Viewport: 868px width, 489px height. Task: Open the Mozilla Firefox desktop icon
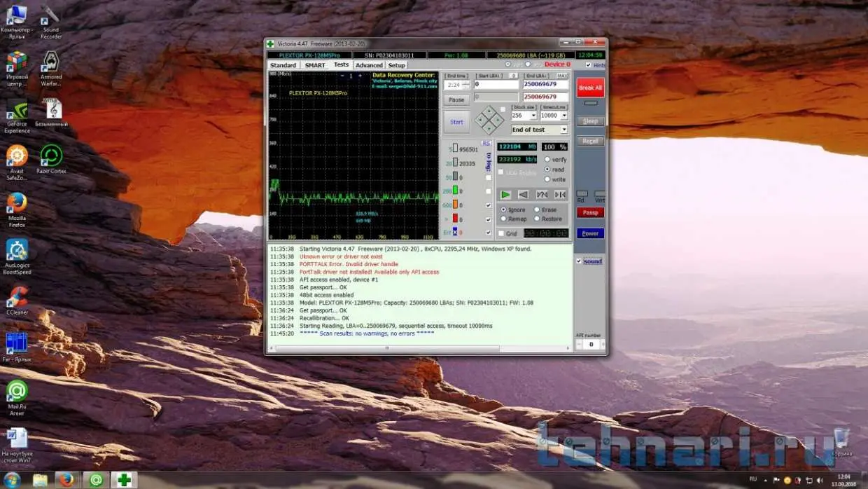tap(17, 209)
